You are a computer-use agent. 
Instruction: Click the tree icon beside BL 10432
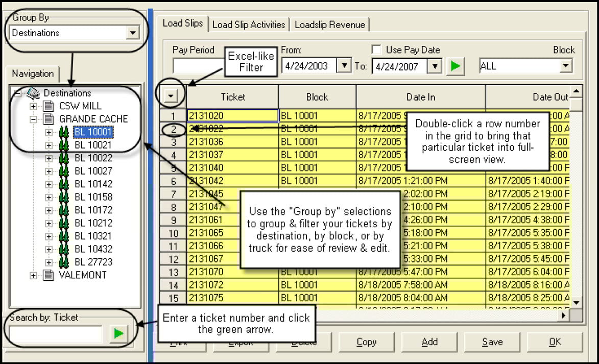[64, 249]
